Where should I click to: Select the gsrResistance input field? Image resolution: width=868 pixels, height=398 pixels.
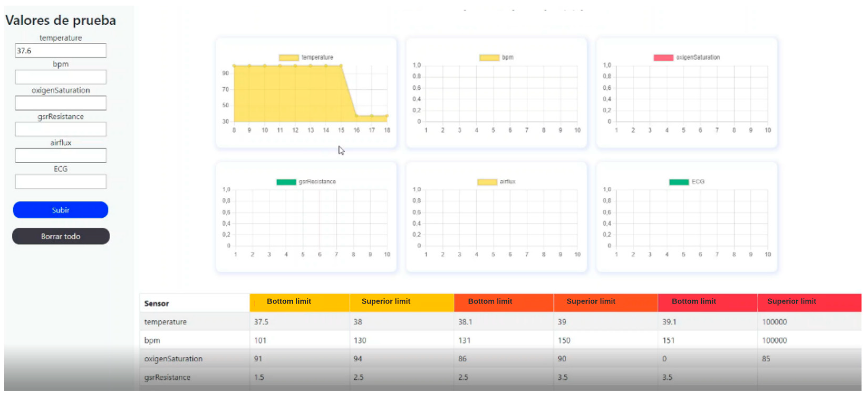[x=61, y=129]
